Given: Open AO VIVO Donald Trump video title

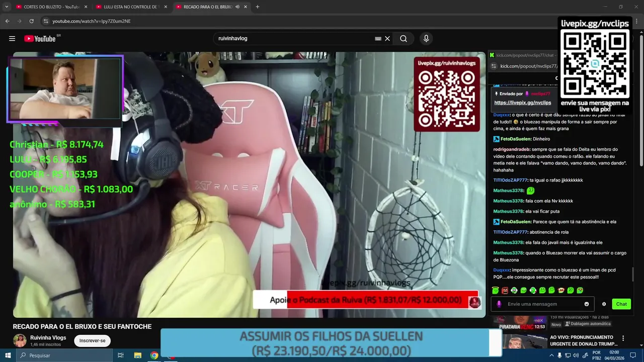Looking at the screenshot, I should pyautogui.click(x=584, y=340).
